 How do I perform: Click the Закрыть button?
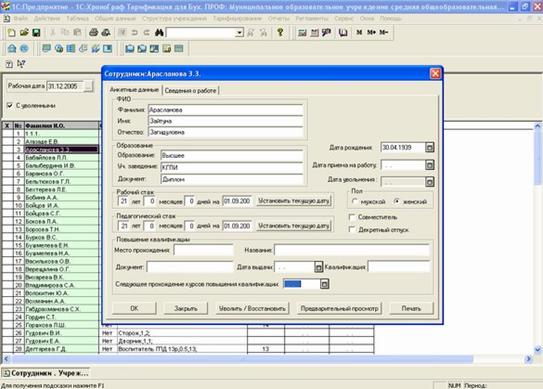click(x=186, y=308)
